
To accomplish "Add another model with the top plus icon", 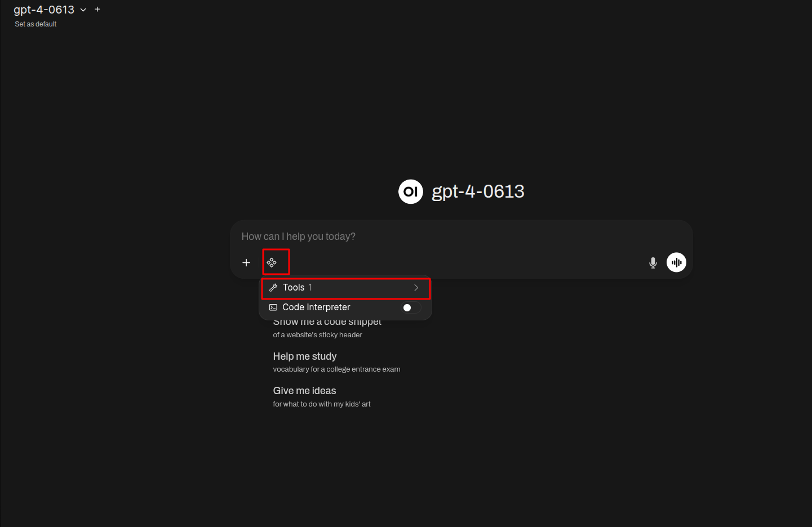I will [x=97, y=10].
